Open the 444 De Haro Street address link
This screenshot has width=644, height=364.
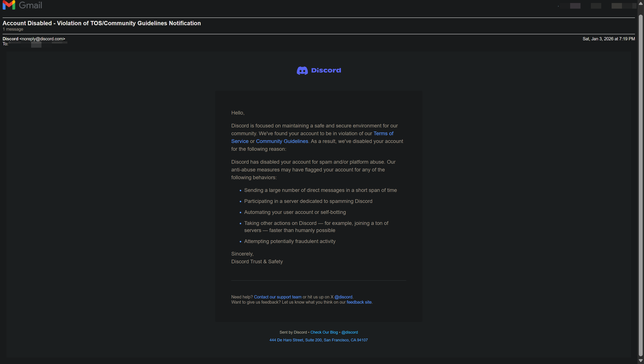pos(318,340)
